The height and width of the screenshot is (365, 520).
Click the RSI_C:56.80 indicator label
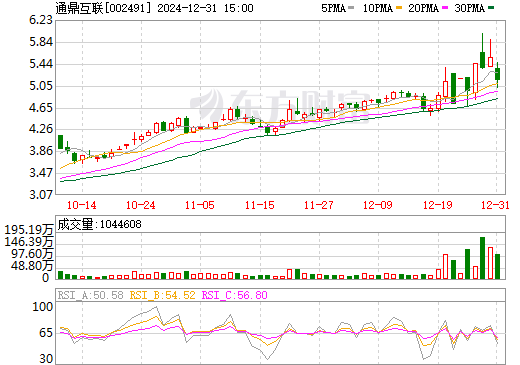point(235,295)
